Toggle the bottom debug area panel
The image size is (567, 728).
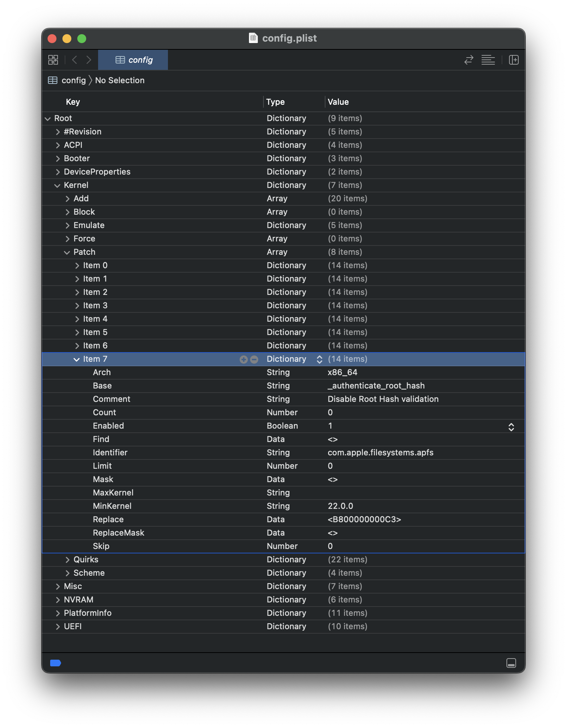(x=511, y=663)
